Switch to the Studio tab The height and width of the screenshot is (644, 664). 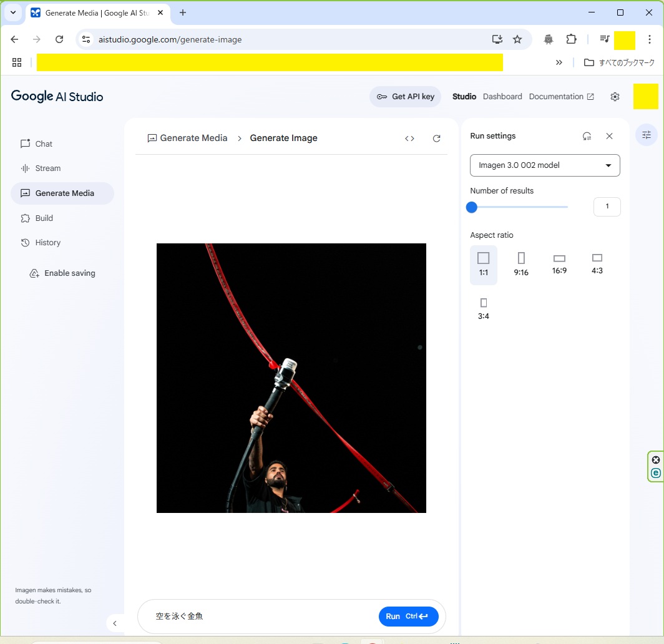[464, 97]
